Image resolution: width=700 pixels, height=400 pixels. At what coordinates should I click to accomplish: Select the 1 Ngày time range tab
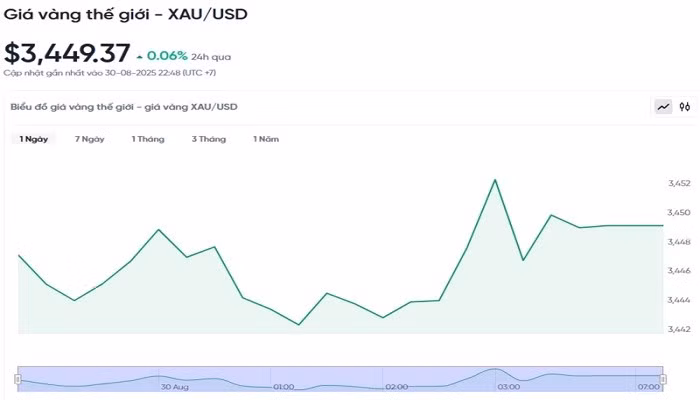[34, 139]
